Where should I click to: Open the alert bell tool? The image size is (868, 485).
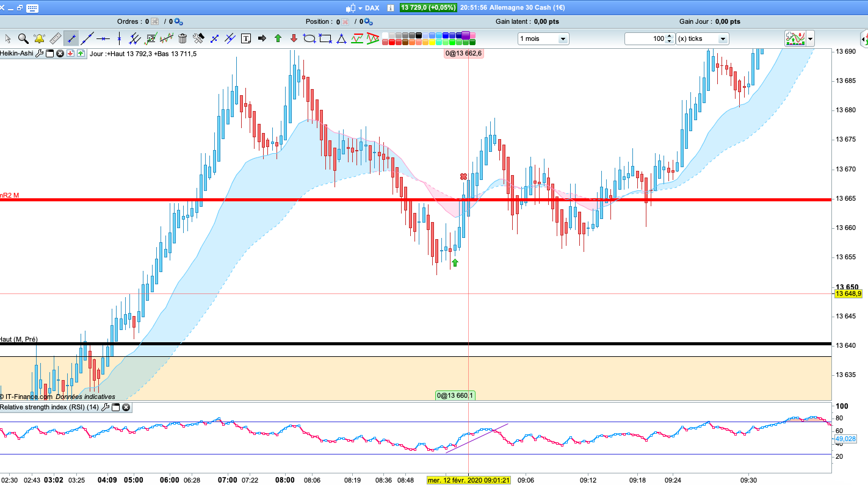tap(39, 38)
